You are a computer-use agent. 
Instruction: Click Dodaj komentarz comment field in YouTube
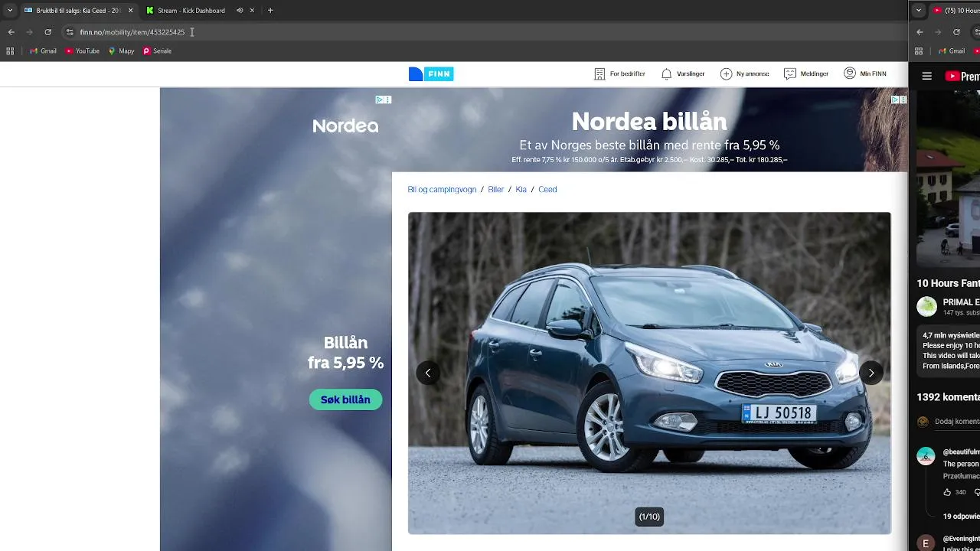(957, 422)
